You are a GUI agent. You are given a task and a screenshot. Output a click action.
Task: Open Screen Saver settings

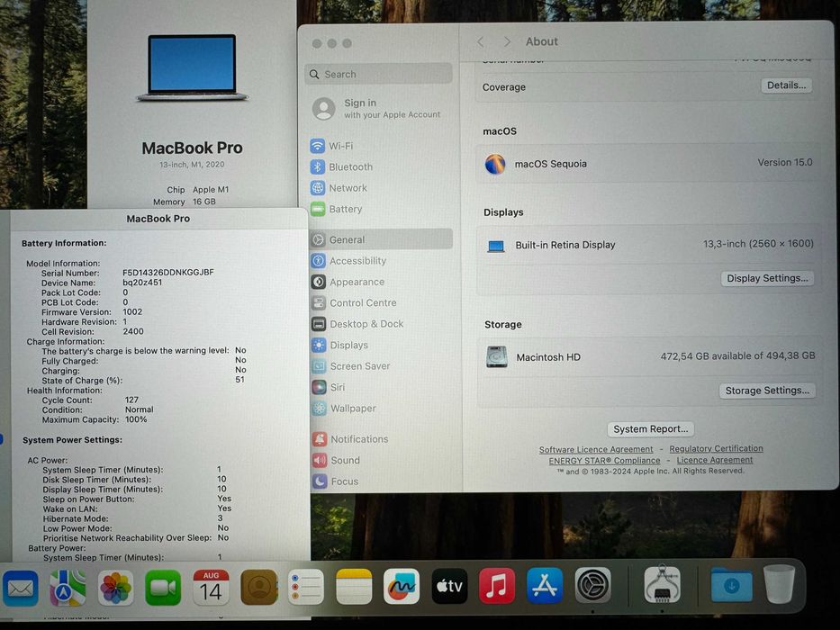tap(381, 366)
